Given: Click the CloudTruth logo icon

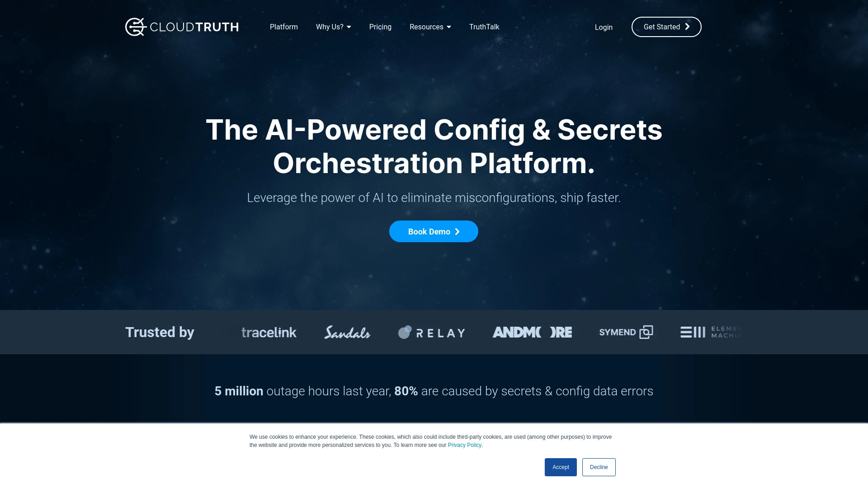Looking at the screenshot, I should (x=134, y=27).
